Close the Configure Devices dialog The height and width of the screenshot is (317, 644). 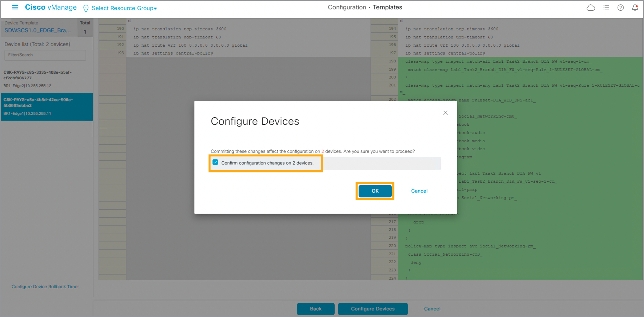click(445, 113)
